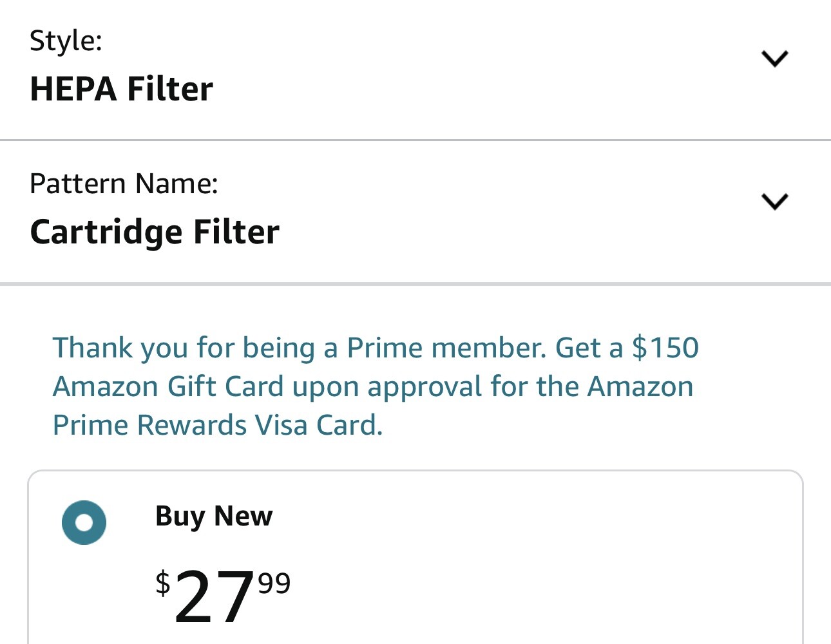The image size is (831, 644).
Task: Select the Buy New radio button
Action: (x=84, y=522)
